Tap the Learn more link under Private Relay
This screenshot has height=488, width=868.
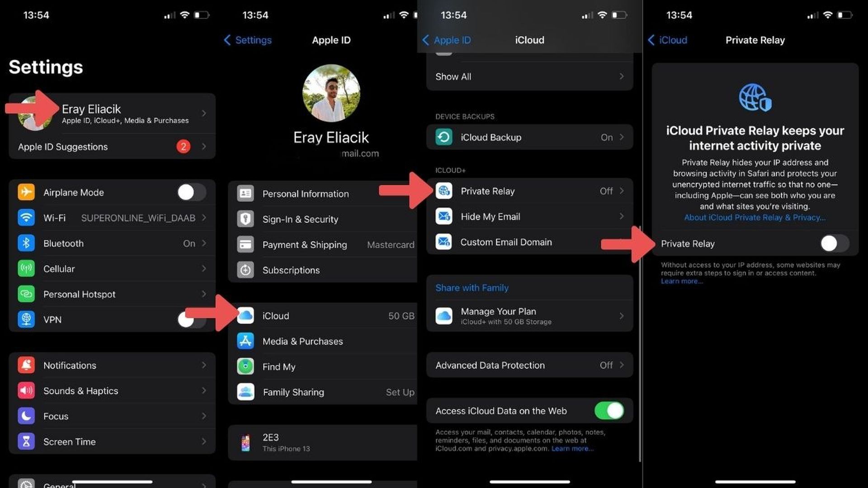682,281
